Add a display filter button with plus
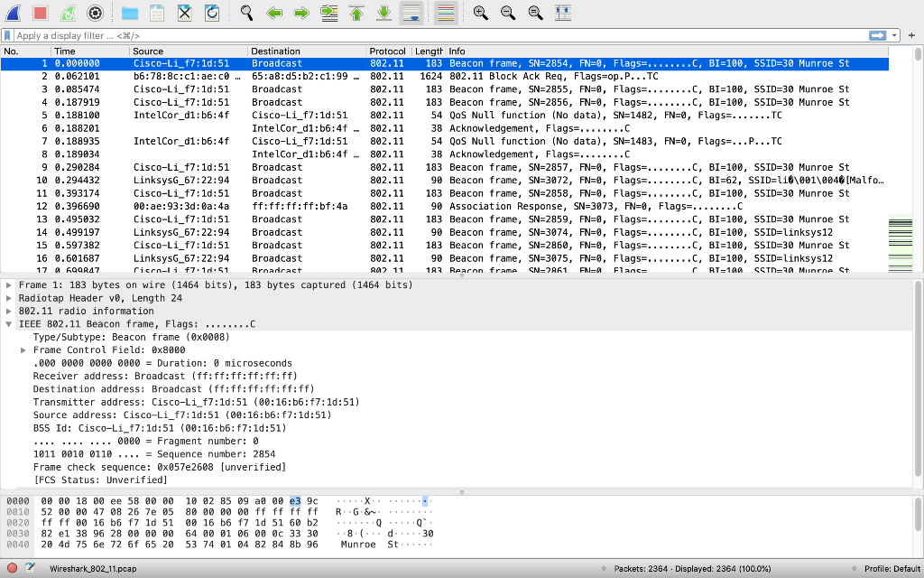This screenshot has height=578, width=924. [x=911, y=36]
